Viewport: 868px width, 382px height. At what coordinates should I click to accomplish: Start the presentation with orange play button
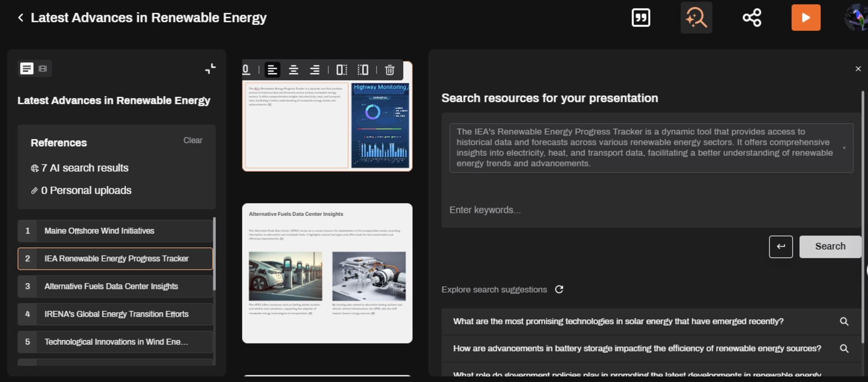[x=806, y=18]
